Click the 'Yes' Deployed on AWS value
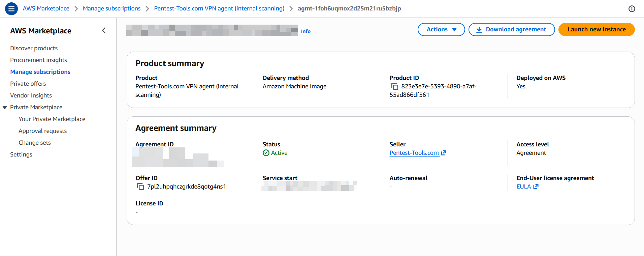This screenshot has height=256, width=644. click(x=521, y=87)
